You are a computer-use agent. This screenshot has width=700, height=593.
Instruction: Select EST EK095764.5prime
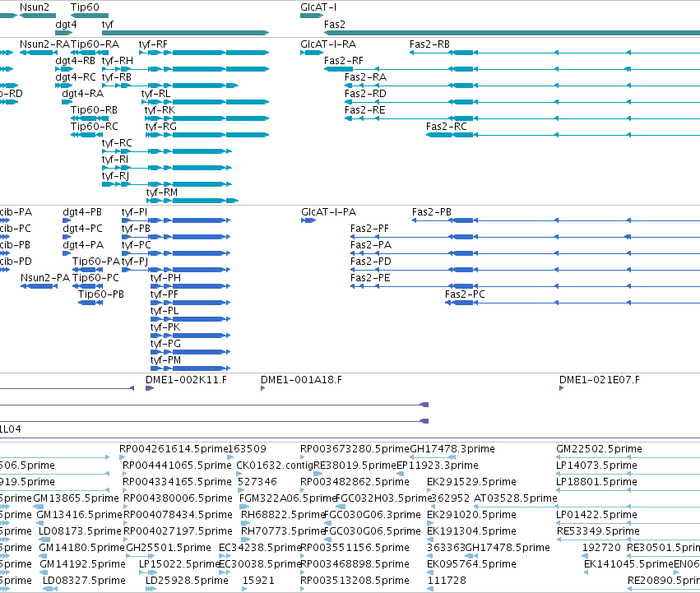pos(471,564)
